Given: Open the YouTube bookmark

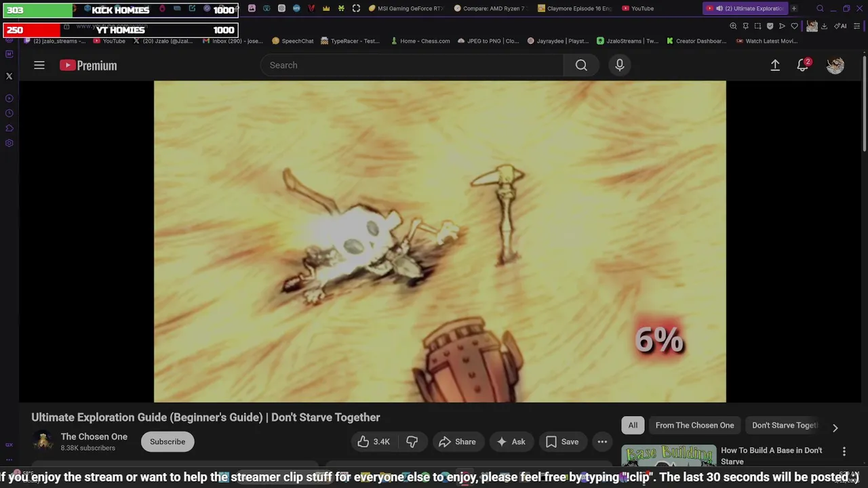Looking at the screenshot, I should pyautogui.click(x=109, y=41).
